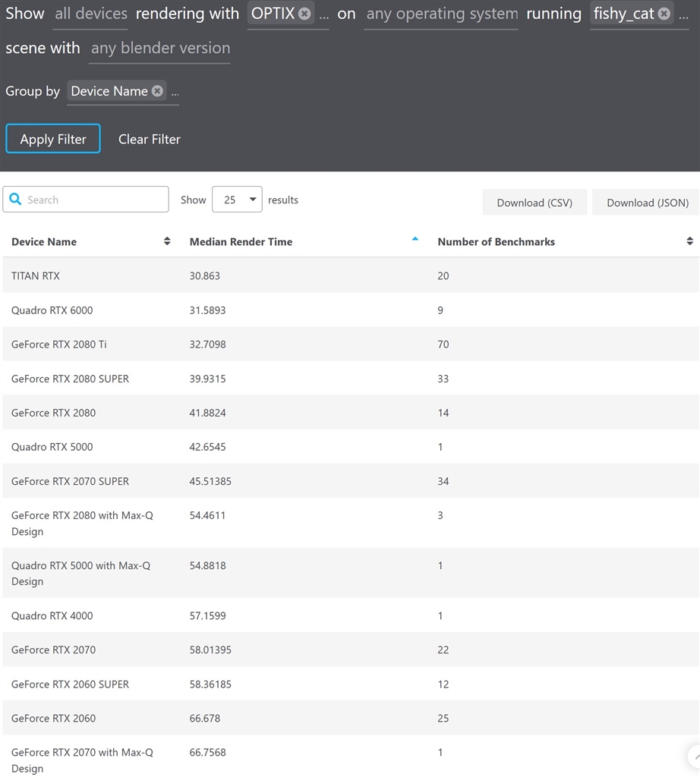Download results as CSV
Viewport: 700px width, 777px height.
pyautogui.click(x=534, y=203)
